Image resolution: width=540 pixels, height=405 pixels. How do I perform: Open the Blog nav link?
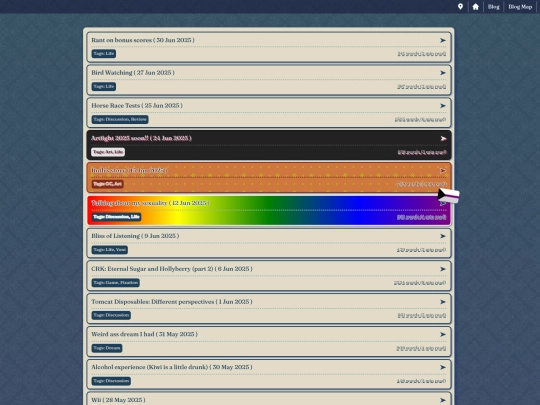[x=493, y=7]
